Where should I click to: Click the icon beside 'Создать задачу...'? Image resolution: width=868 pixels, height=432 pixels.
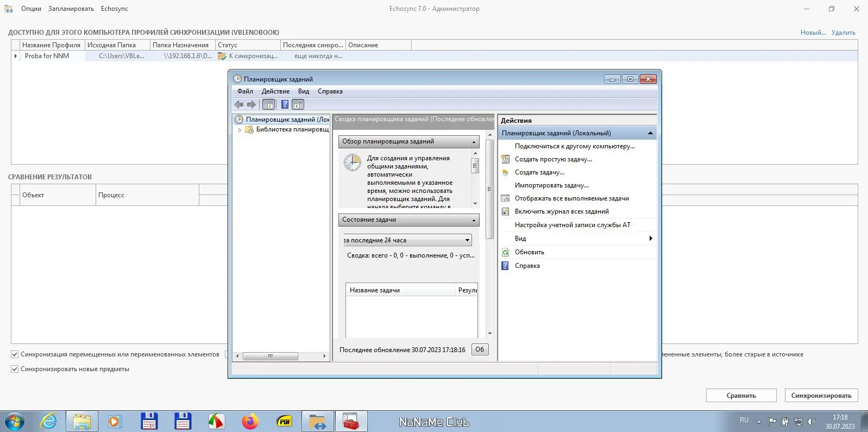click(x=505, y=172)
